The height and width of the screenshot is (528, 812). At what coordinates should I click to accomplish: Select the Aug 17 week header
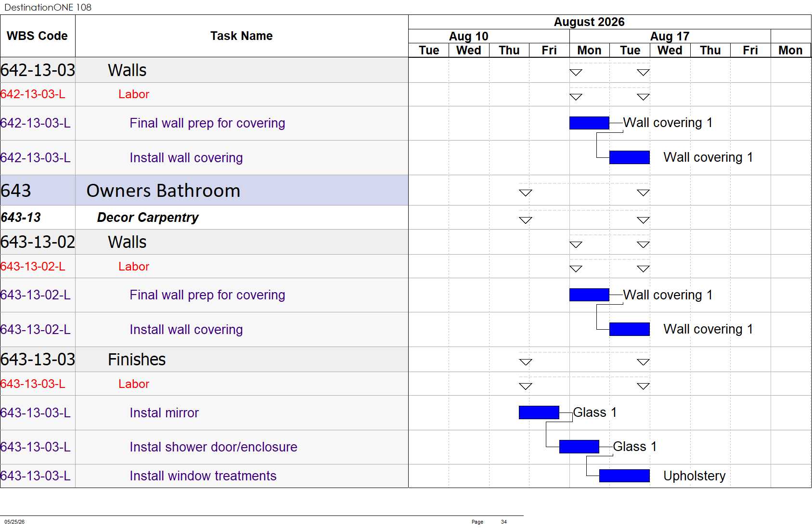pos(670,37)
